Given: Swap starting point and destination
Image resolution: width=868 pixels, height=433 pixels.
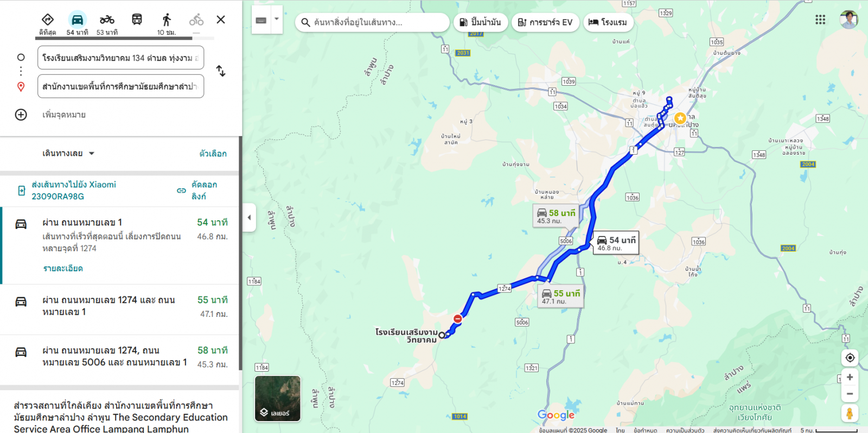Looking at the screenshot, I should click(x=221, y=71).
